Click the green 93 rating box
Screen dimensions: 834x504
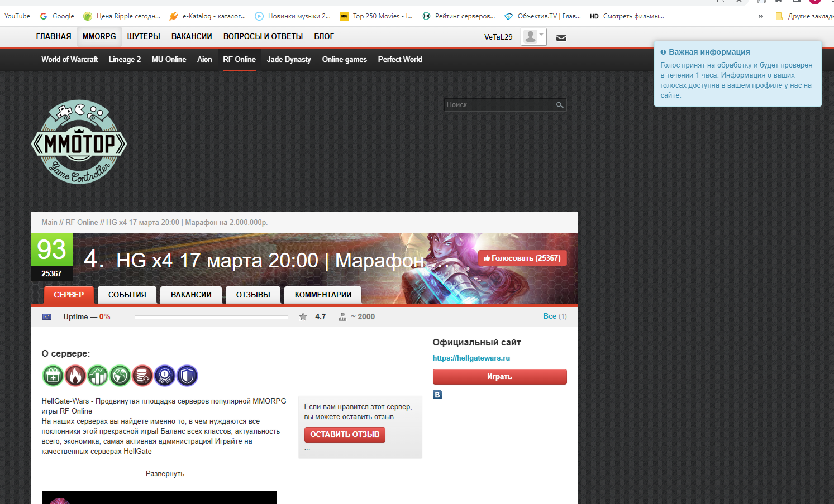tap(51, 249)
